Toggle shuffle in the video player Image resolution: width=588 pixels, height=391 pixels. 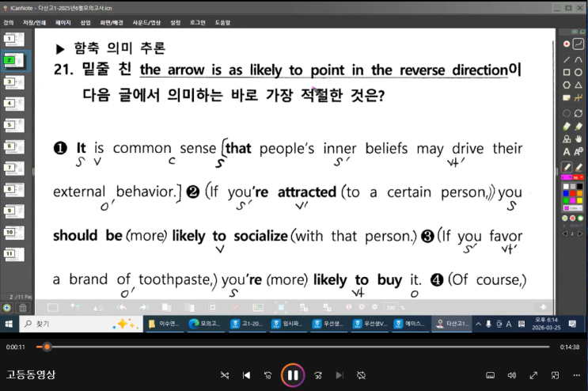pos(225,374)
